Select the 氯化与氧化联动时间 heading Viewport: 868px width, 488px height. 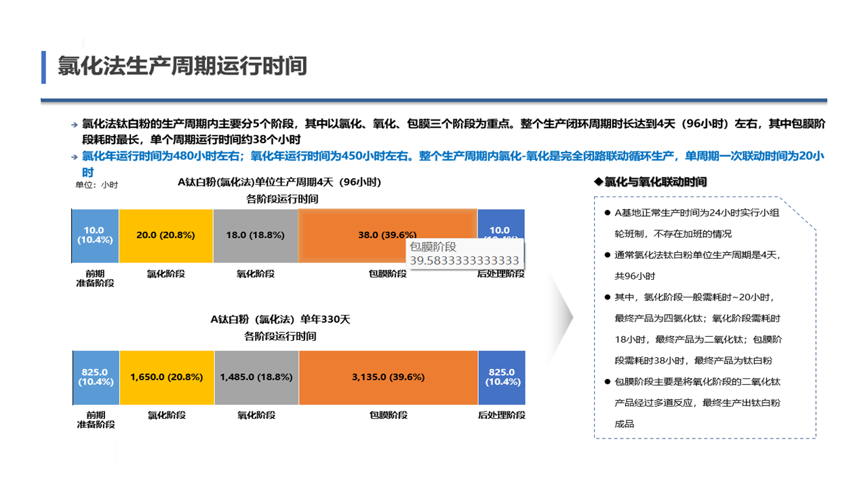(650, 182)
